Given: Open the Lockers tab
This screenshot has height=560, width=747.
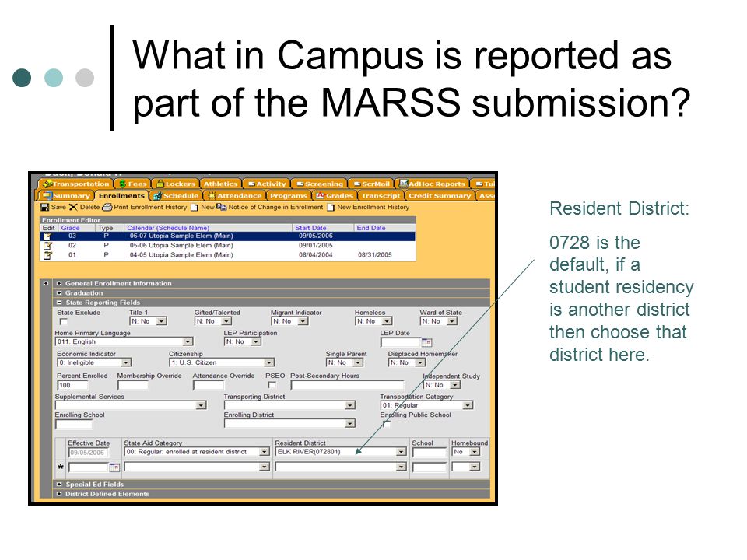Looking at the screenshot, I should coord(176,184).
